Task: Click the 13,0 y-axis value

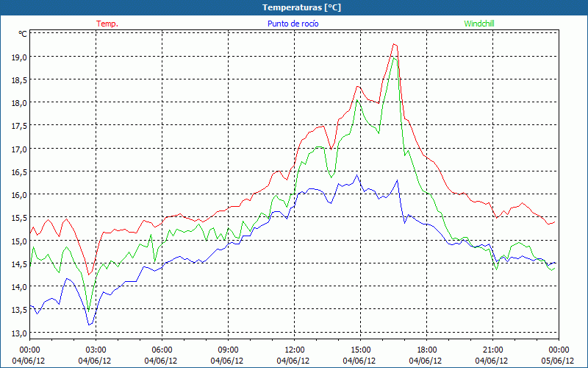Action: [x=20, y=333]
